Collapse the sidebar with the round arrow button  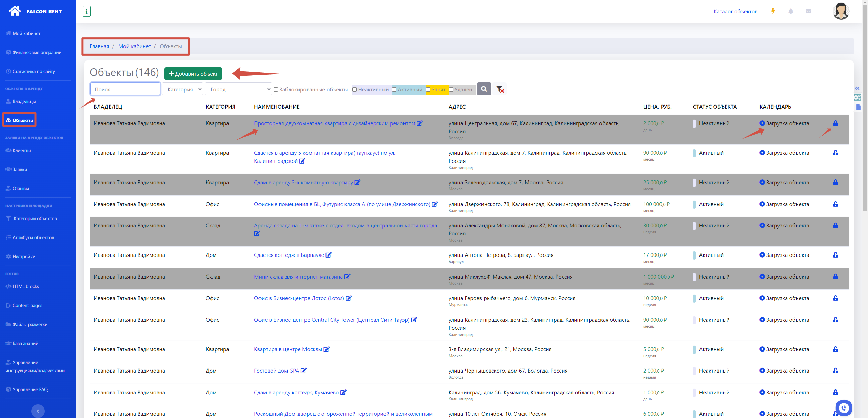coord(38,411)
